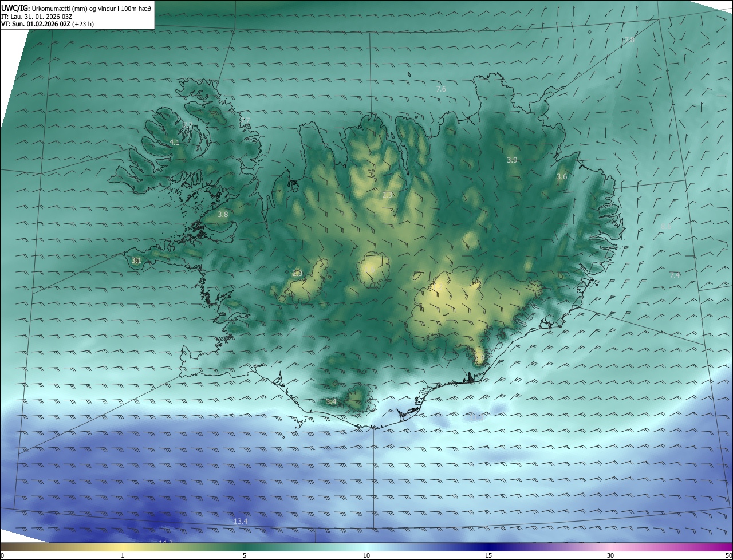
Task: Click the colour scale tick label '1'
Action: tap(123, 555)
